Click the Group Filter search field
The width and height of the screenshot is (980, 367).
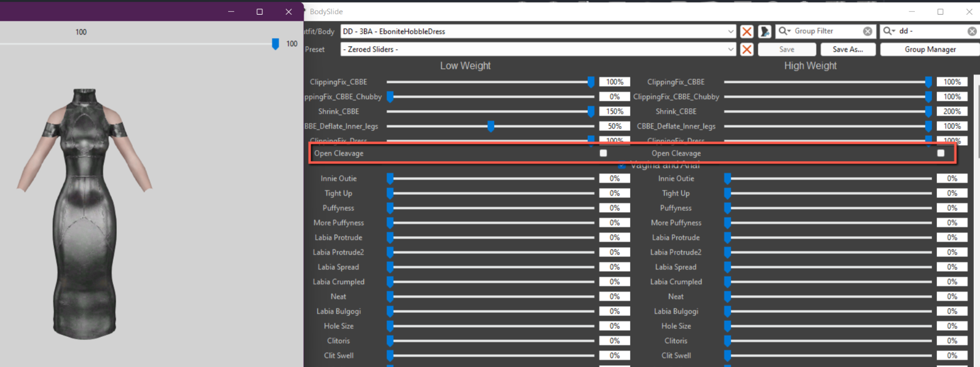click(826, 31)
